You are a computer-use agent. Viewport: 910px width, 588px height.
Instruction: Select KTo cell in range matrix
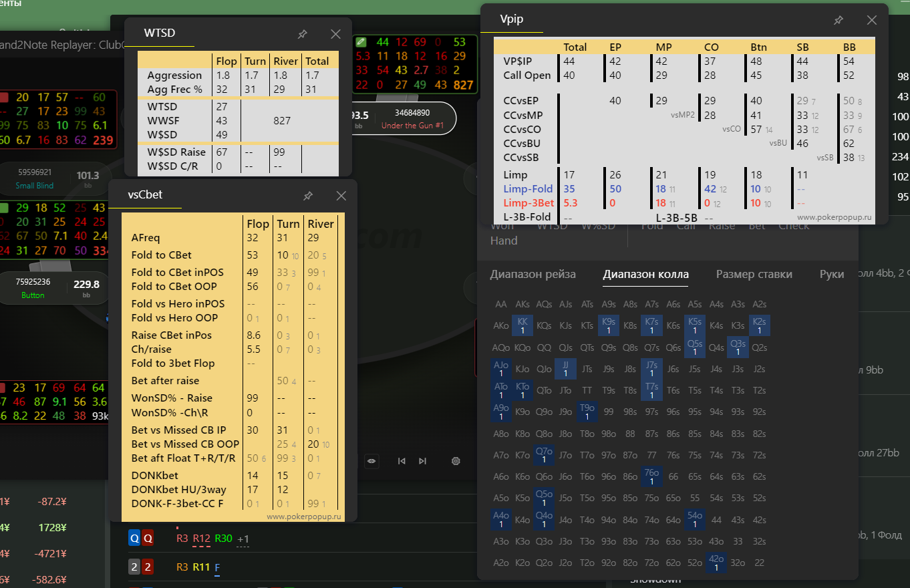[x=522, y=390]
